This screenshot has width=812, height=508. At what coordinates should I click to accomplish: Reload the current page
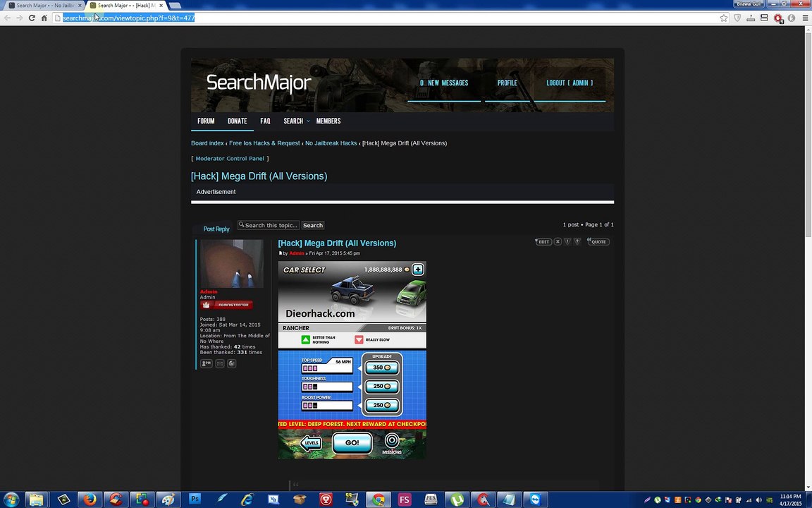coord(32,18)
